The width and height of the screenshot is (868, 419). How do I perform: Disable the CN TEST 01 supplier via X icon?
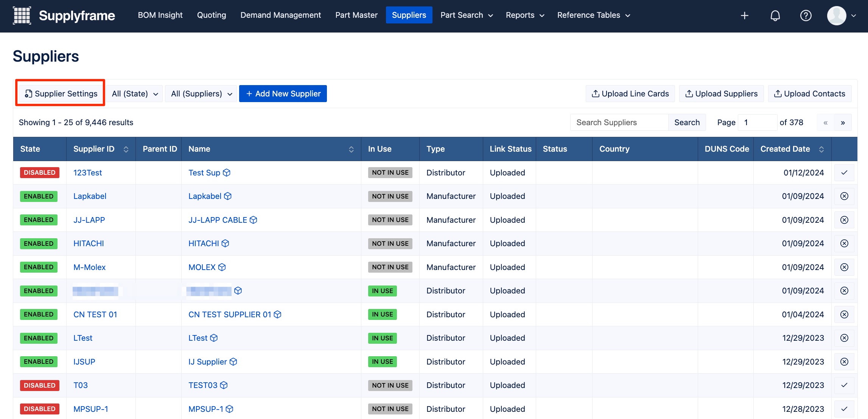pyautogui.click(x=844, y=314)
